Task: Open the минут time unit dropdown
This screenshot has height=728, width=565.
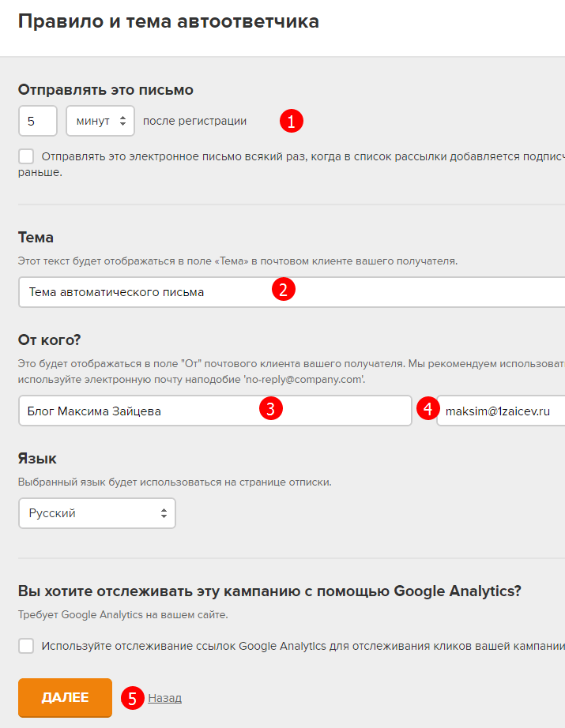Action: point(100,121)
